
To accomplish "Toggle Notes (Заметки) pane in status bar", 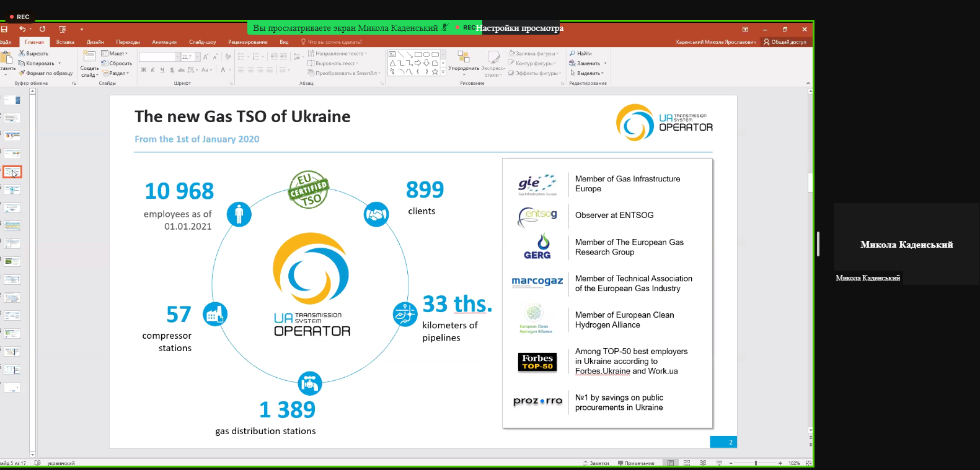I will click(x=596, y=463).
